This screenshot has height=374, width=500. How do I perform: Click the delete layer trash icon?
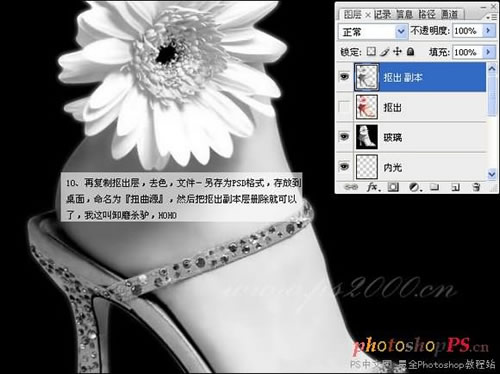click(476, 187)
